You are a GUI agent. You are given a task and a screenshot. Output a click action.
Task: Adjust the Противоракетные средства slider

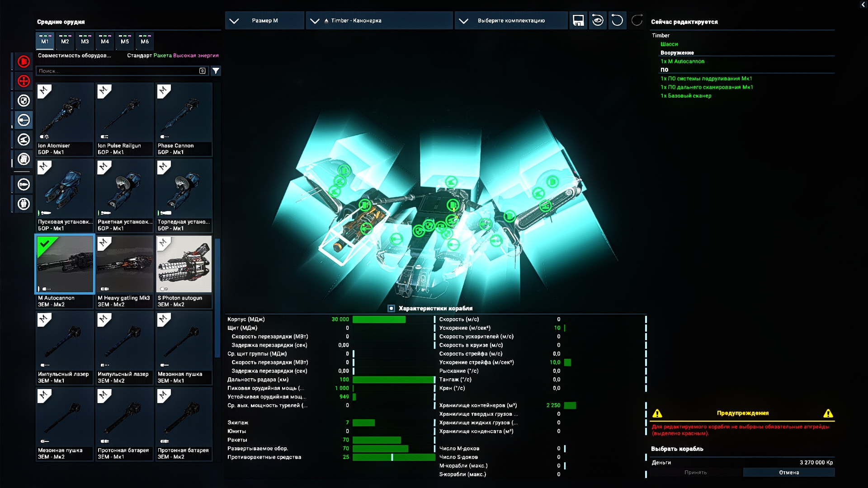click(x=394, y=457)
